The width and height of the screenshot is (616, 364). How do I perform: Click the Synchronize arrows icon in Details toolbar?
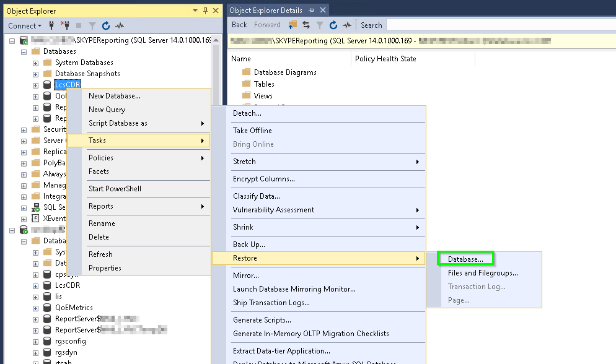(306, 25)
